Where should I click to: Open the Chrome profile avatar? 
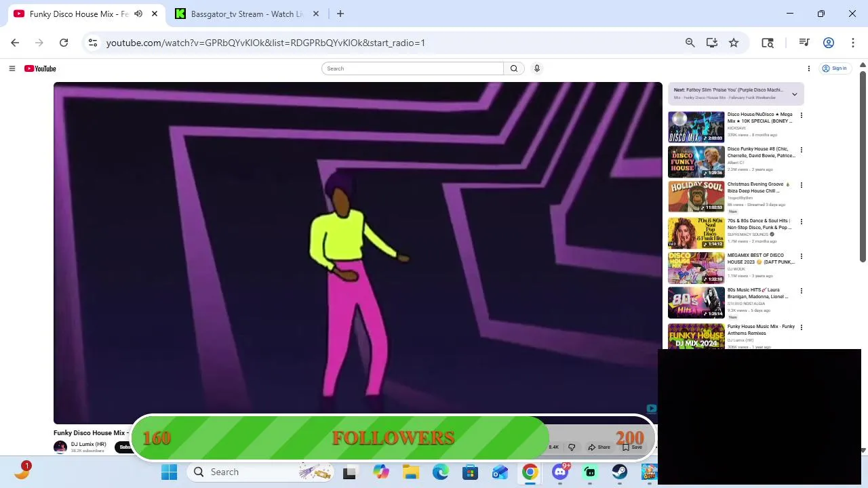(x=828, y=43)
